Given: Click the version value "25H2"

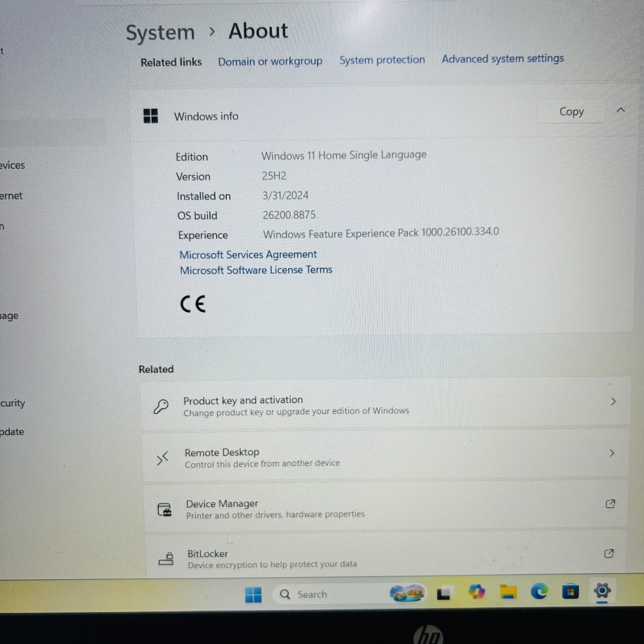Looking at the screenshot, I should [274, 176].
